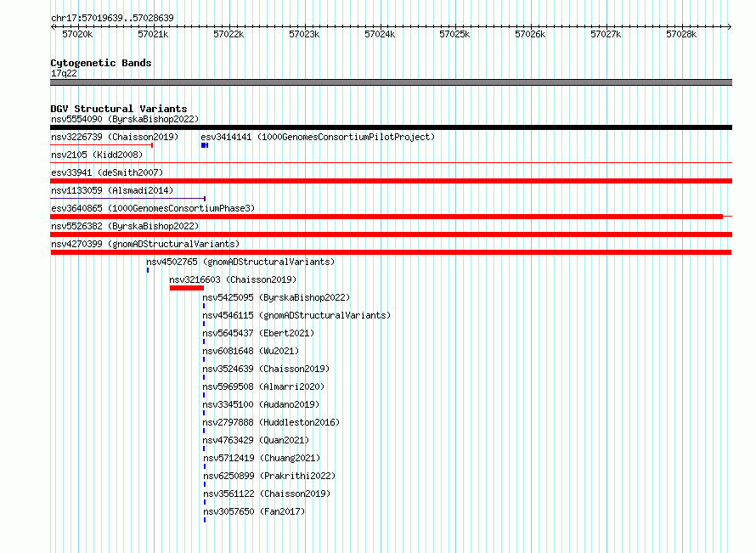Open the nsv3057650 (Fan2017) variant
This screenshot has width=756, height=553.
tap(254, 511)
